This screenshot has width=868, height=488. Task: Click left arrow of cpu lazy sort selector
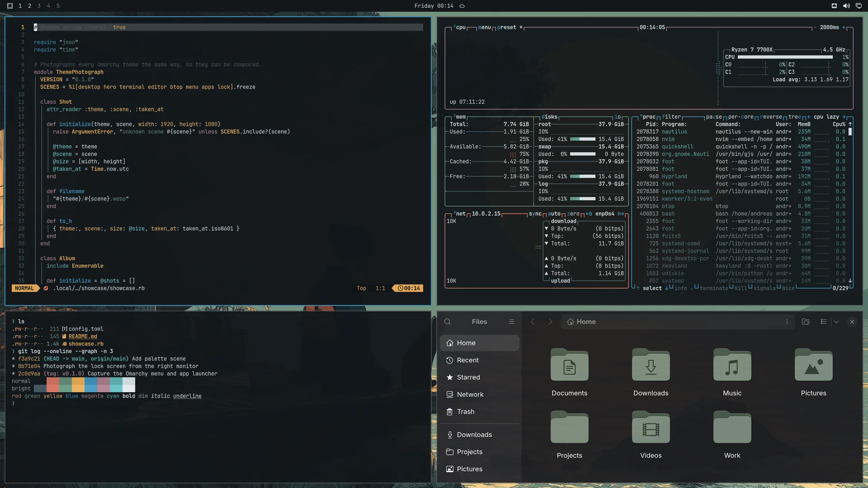[x=809, y=117]
